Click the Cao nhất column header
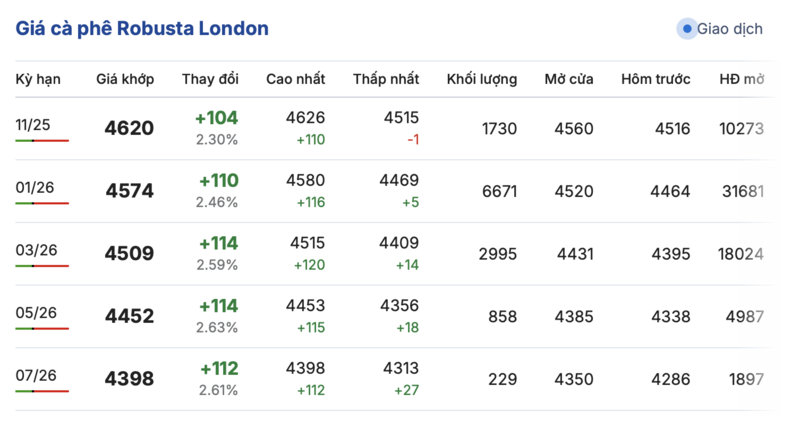This screenshot has width=800, height=429. (295, 79)
